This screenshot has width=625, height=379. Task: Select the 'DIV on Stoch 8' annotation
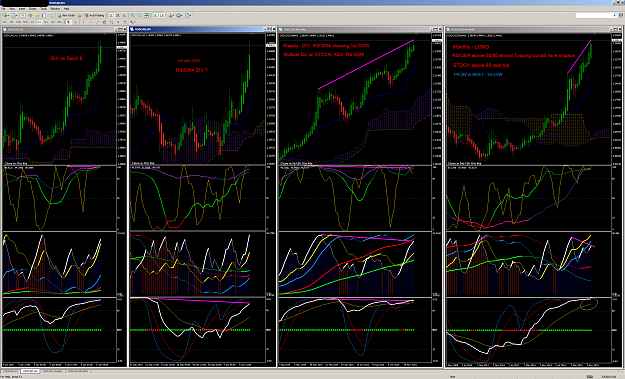(66, 58)
